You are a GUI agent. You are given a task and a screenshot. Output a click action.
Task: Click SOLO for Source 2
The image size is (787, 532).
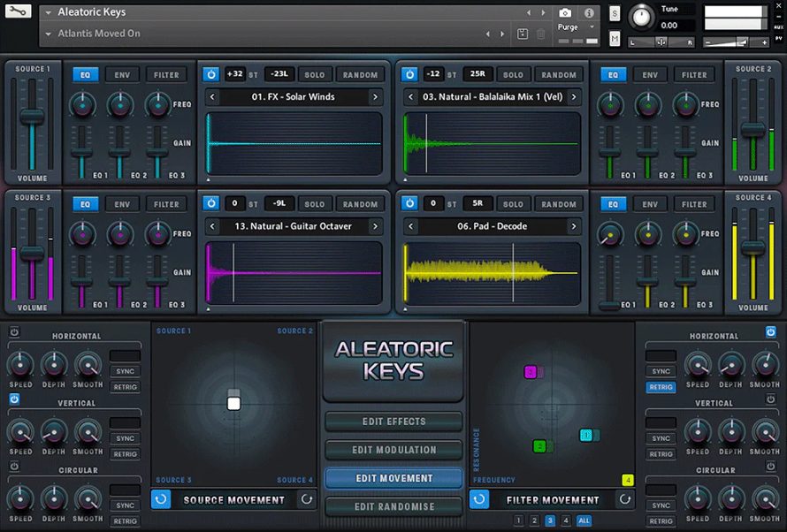point(513,75)
